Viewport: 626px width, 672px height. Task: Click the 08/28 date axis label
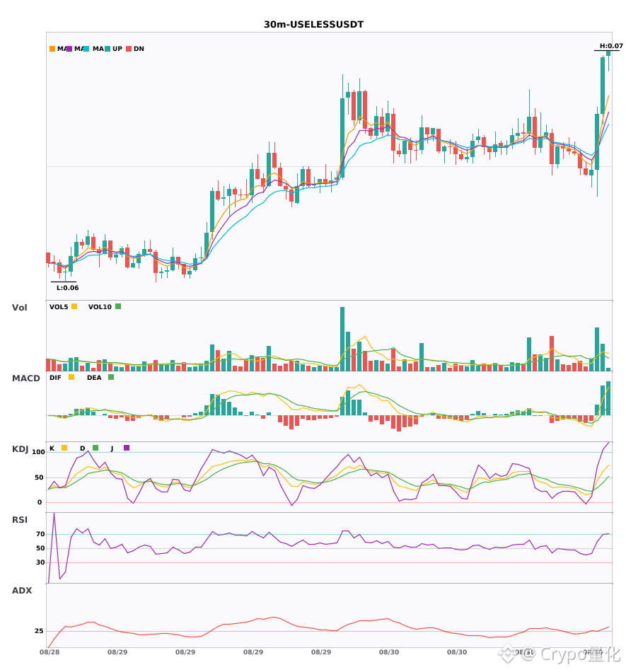[50, 652]
